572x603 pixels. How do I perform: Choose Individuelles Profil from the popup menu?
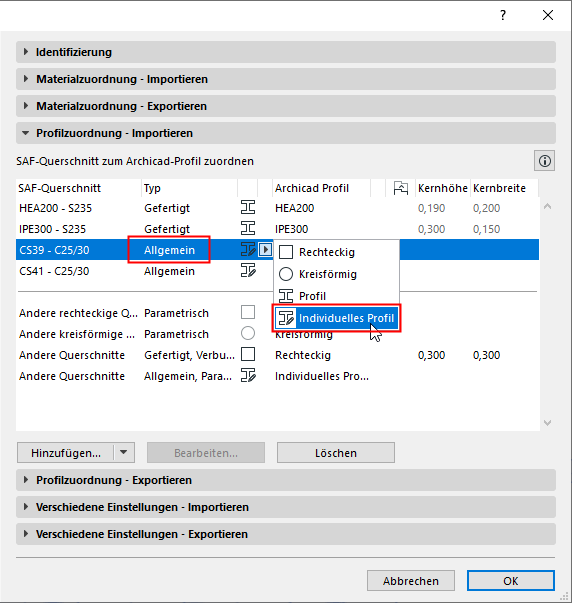[337, 318]
